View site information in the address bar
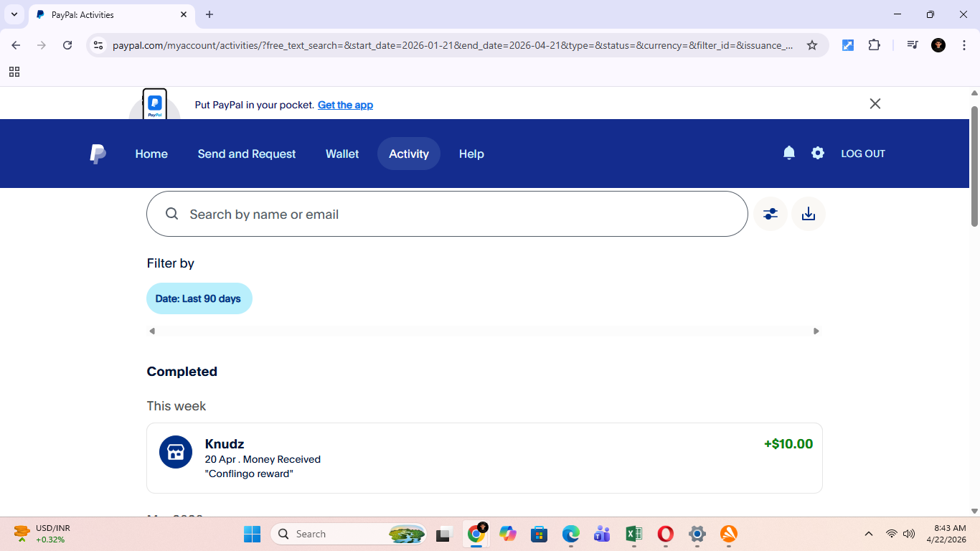The image size is (980, 551). [x=98, y=44]
